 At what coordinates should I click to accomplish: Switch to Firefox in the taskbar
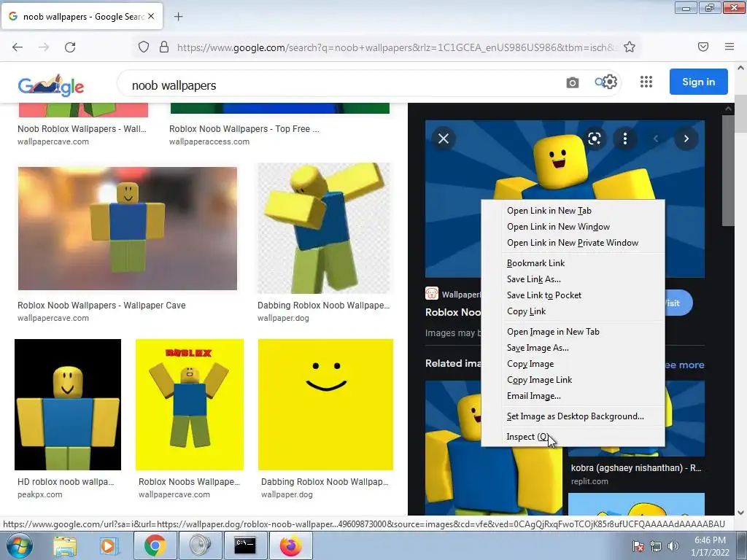(x=290, y=545)
